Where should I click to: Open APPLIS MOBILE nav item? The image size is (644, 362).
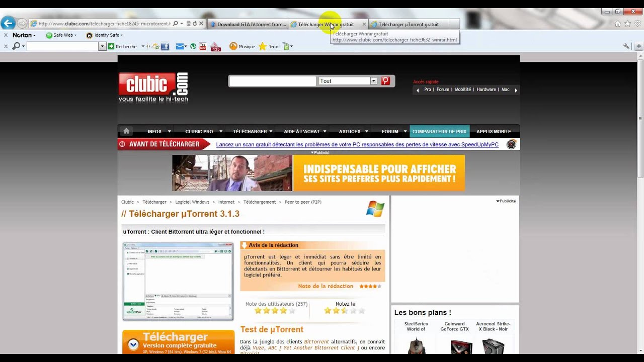494,131
